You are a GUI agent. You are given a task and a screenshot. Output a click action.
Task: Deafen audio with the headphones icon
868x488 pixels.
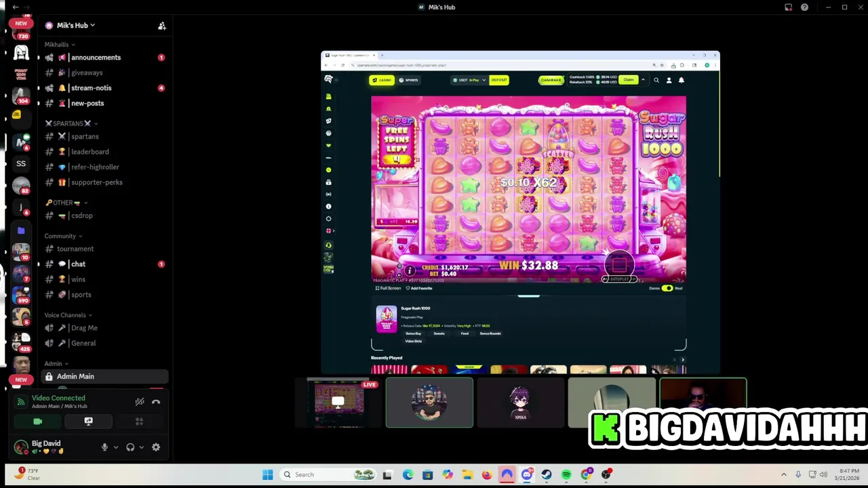(x=130, y=447)
